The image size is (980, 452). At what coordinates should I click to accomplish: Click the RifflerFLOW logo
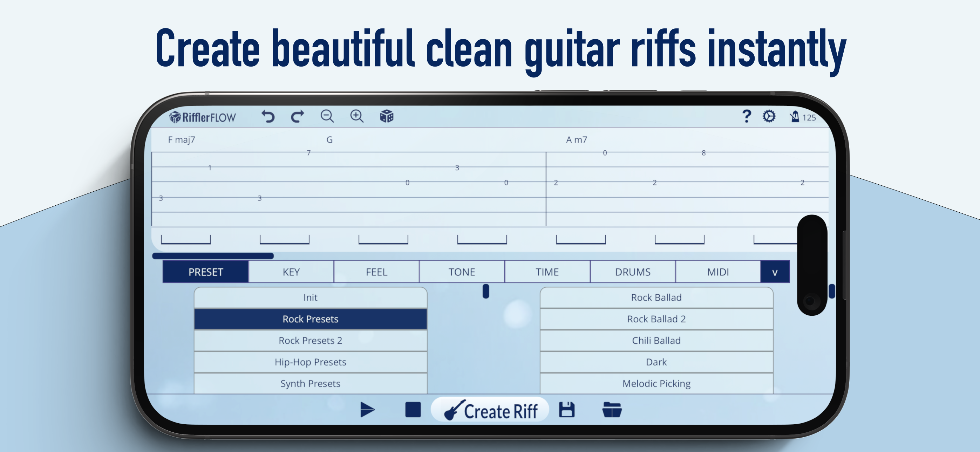pyautogui.click(x=202, y=117)
